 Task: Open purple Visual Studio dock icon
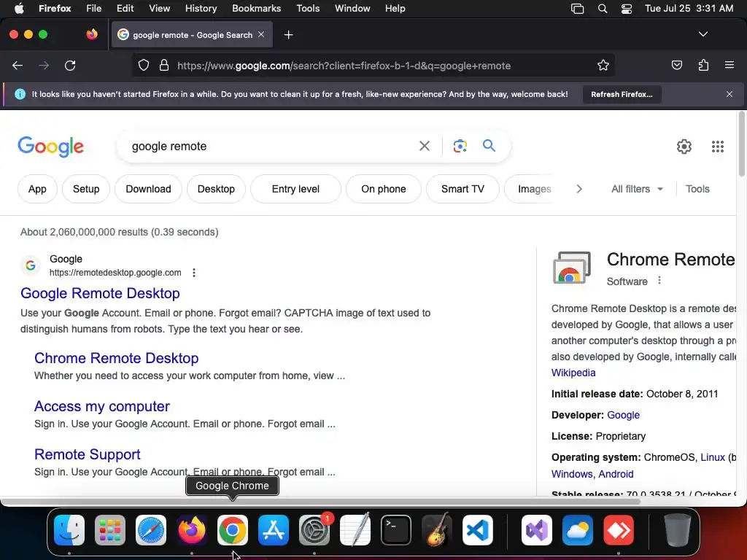click(x=537, y=529)
